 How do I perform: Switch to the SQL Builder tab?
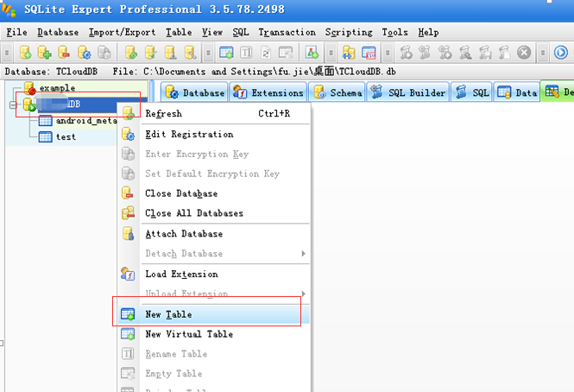tap(408, 92)
